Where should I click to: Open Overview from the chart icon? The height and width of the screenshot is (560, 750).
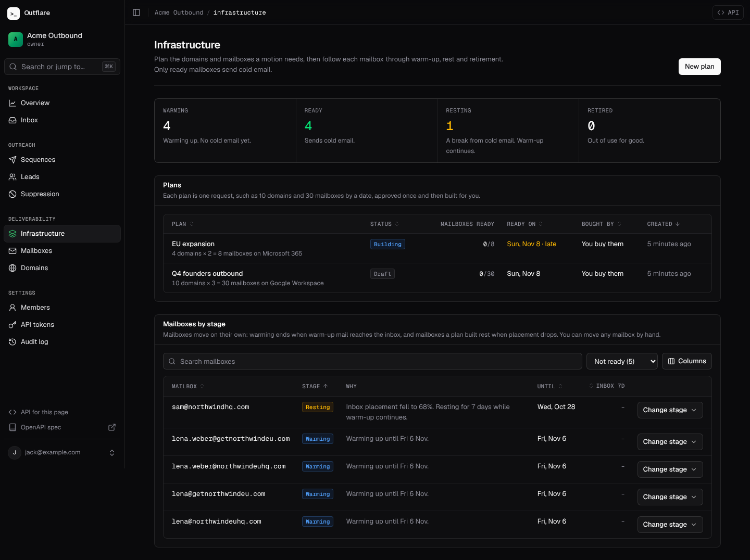pos(12,103)
